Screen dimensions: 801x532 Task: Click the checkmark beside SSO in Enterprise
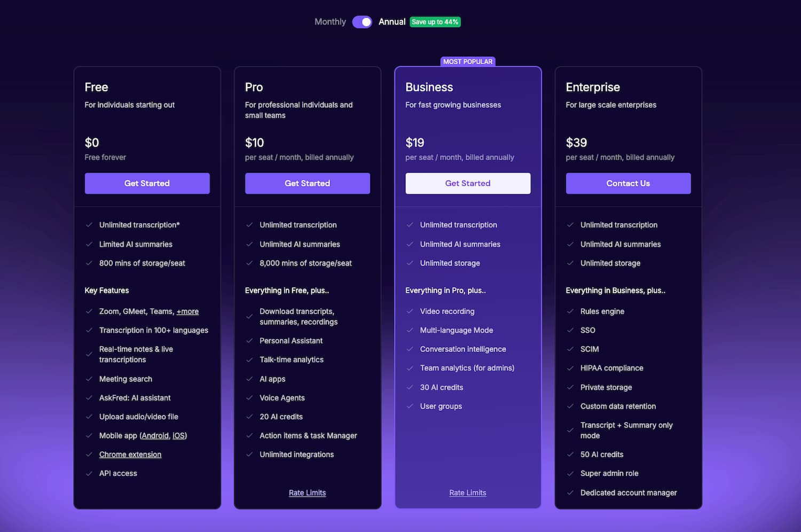570,330
